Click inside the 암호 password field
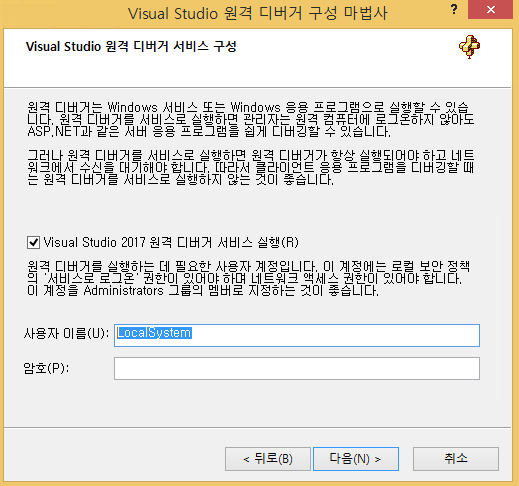Screen dimensions: 519x486 (x=297, y=368)
